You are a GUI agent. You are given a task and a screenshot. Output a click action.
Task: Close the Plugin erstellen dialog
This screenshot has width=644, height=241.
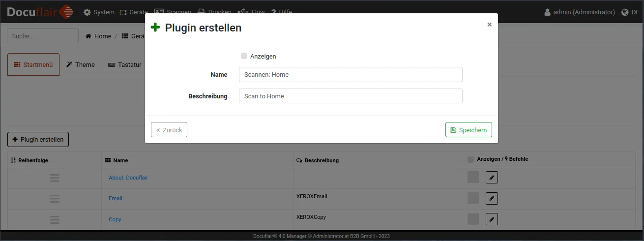pos(489,25)
